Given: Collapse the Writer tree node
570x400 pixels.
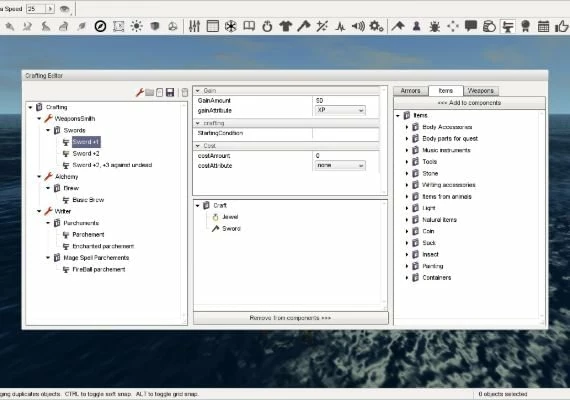Looking at the screenshot, I should point(39,211).
